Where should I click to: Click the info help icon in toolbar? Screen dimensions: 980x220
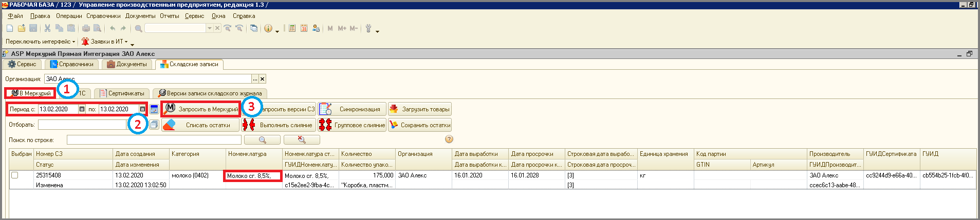point(268,29)
